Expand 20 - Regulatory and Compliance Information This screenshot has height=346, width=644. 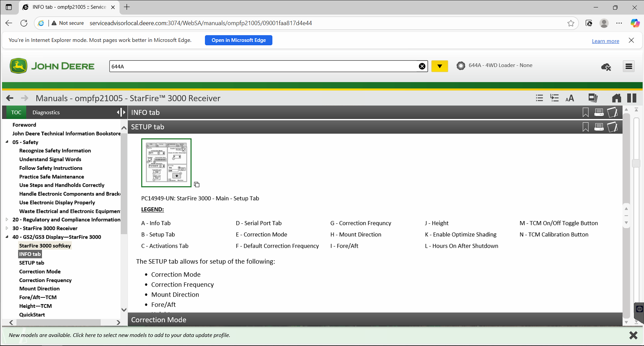pyautogui.click(x=7, y=220)
